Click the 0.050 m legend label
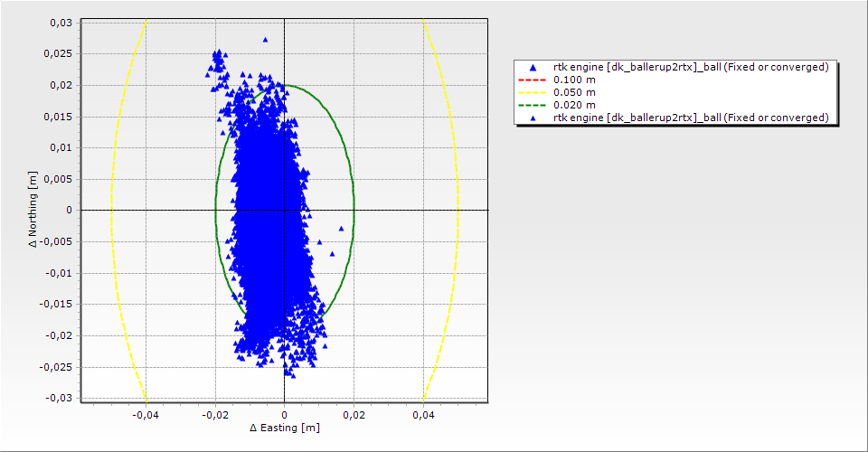 pyautogui.click(x=574, y=92)
